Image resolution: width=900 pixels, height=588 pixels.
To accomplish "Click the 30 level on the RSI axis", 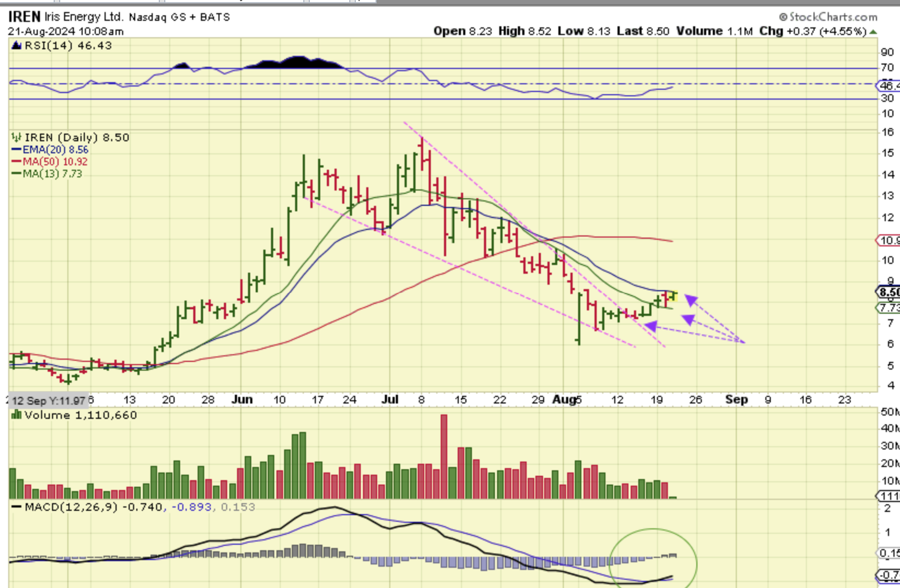I will tap(887, 99).
